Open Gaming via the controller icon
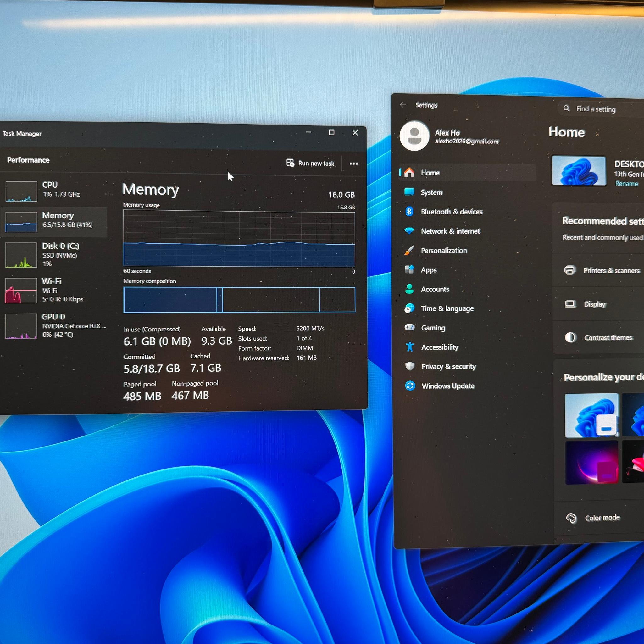 [410, 327]
